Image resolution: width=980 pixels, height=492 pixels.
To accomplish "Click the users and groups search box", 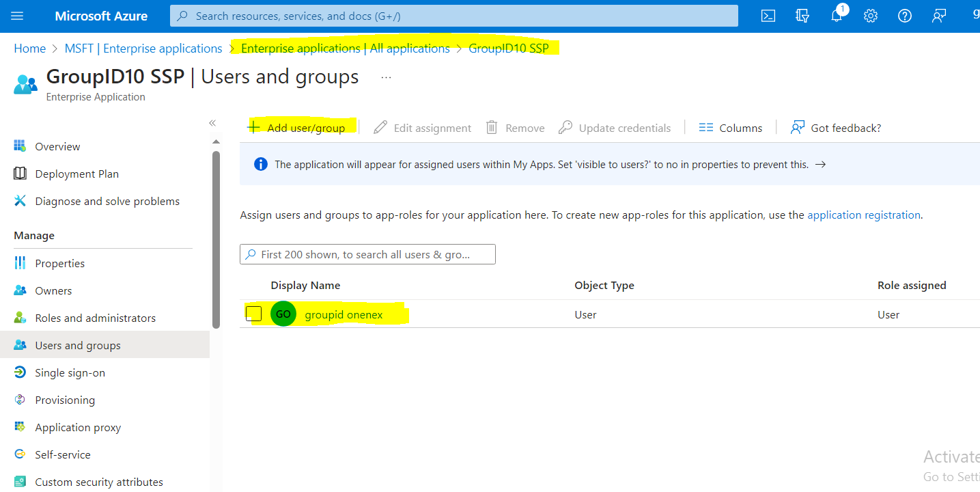I will click(367, 254).
